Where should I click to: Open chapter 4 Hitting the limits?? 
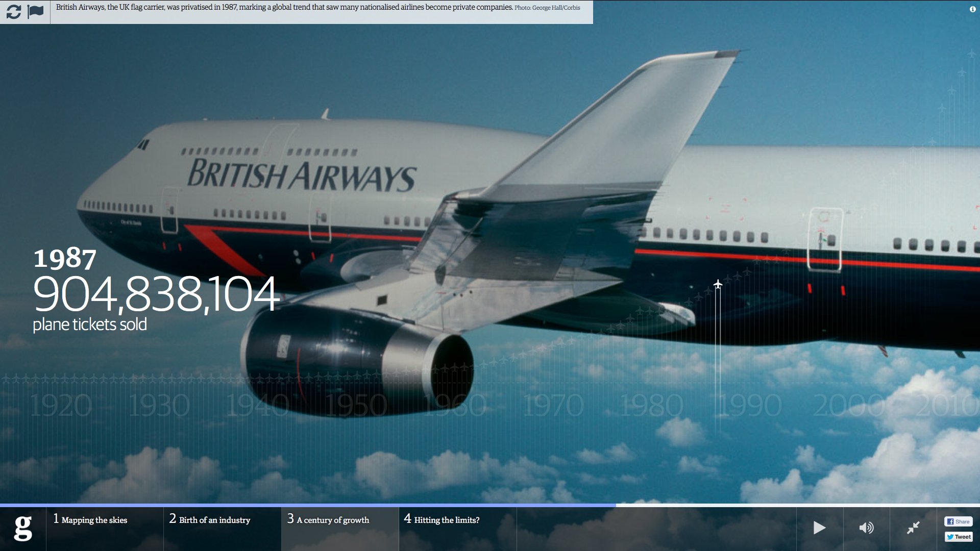(x=458, y=529)
